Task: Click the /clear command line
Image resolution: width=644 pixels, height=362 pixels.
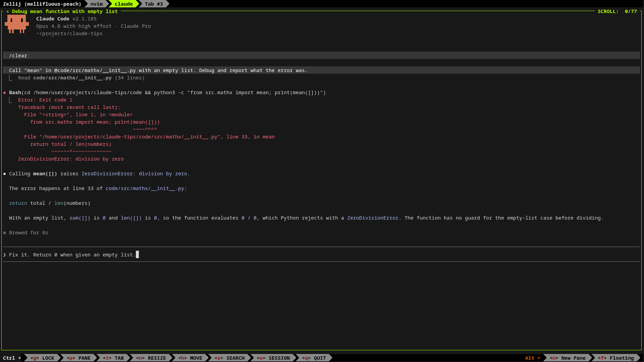Action: coord(322,55)
